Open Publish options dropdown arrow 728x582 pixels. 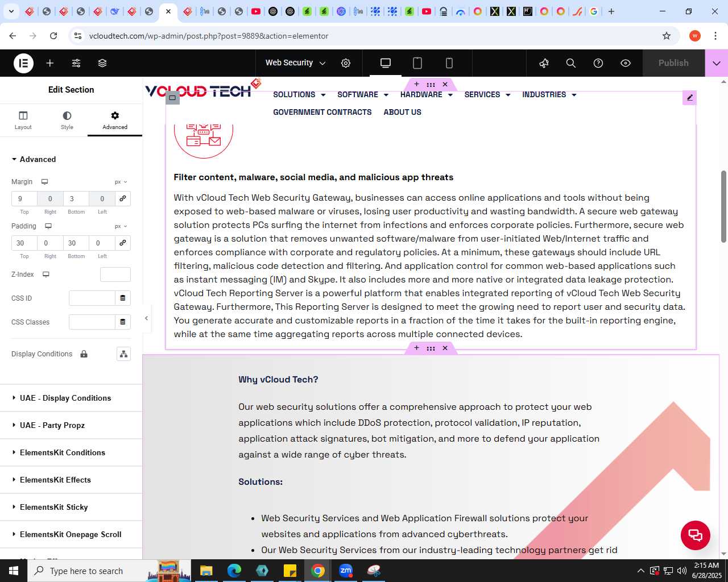[x=717, y=63]
